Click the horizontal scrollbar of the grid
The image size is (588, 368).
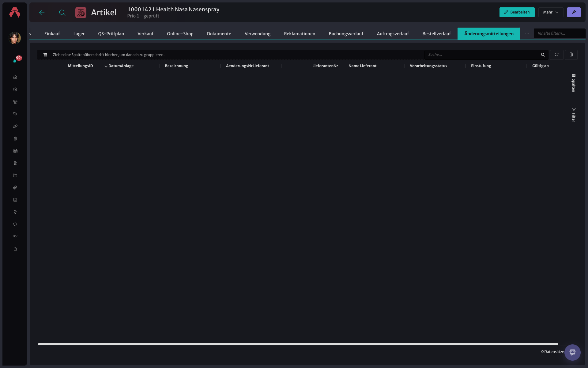coord(298,344)
